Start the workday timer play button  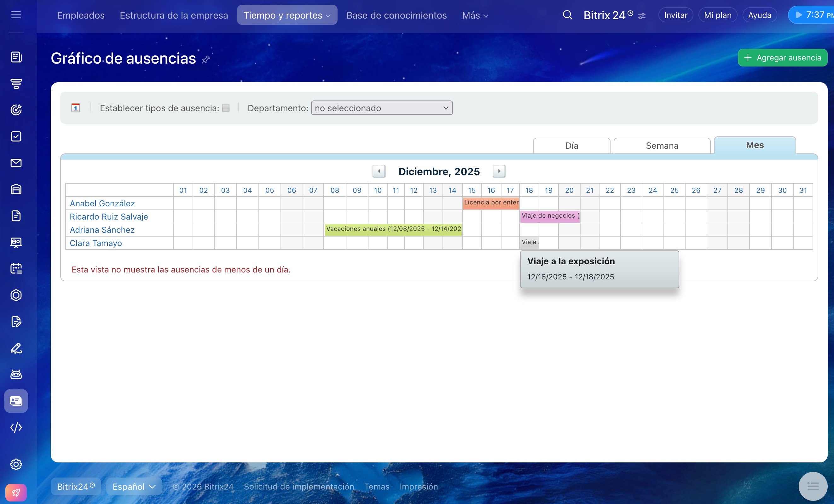coord(799,15)
